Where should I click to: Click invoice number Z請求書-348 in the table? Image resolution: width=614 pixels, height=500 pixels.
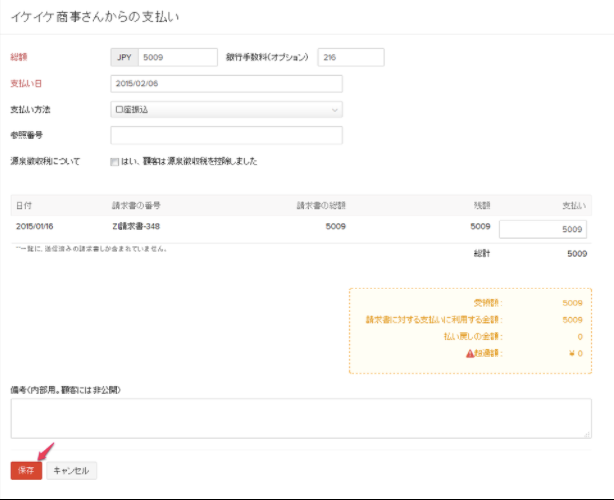(137, 227)
